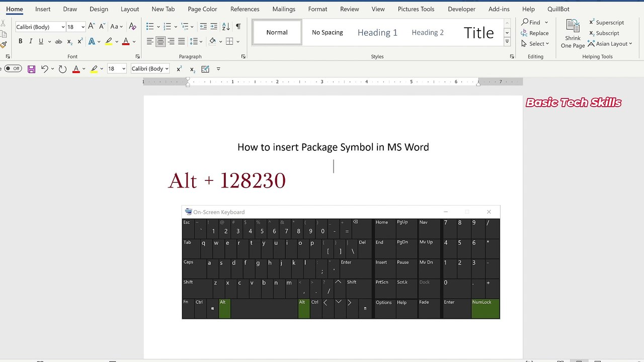Click Subscript in Helping Tools
The width and height of the screenshot is (644, 362).
click(604, 33)
